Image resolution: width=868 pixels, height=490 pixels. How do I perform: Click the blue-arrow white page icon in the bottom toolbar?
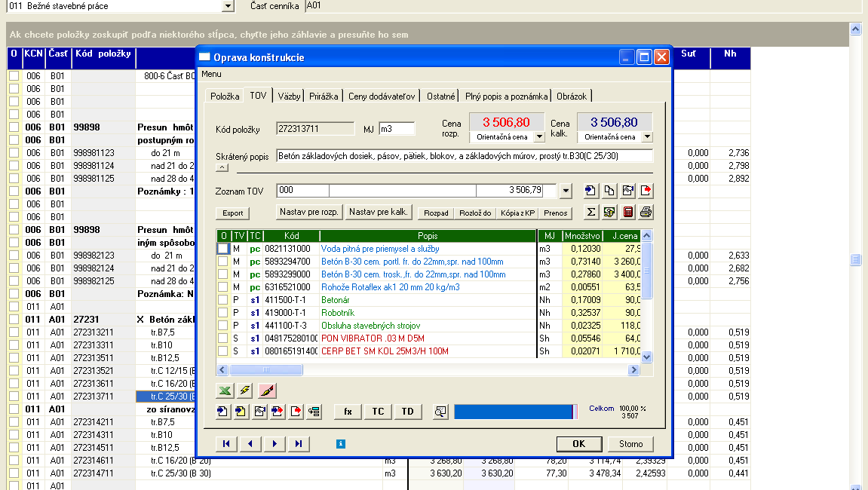[222, 412]
